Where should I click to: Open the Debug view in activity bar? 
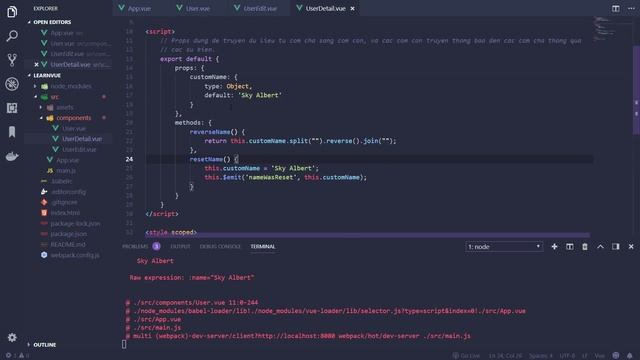pyautogui.click(x=12, y=84)
